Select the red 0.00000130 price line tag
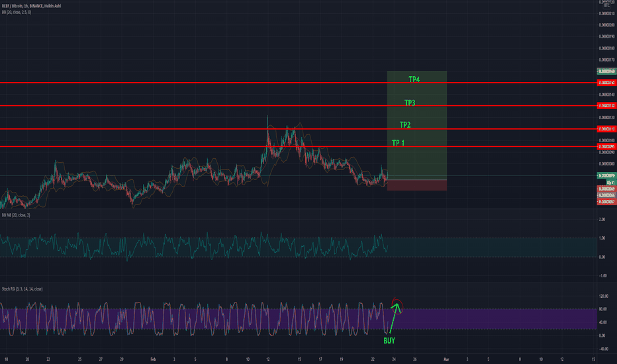Screen dimensions: 617x364 606,105
